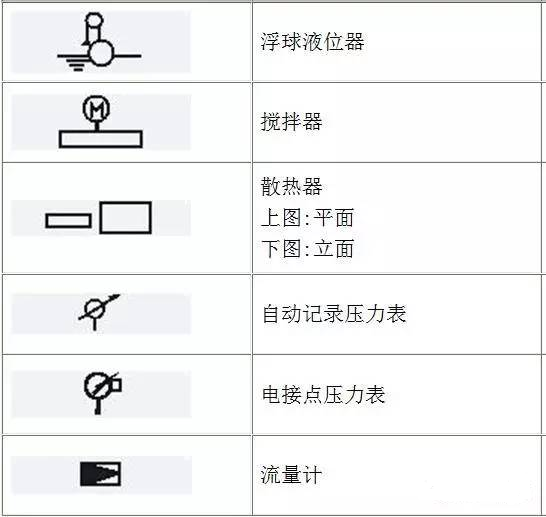The image size is (546, 517).
Task: Click the ground lines under float ball symbol
Action: (x=77, y=64)
